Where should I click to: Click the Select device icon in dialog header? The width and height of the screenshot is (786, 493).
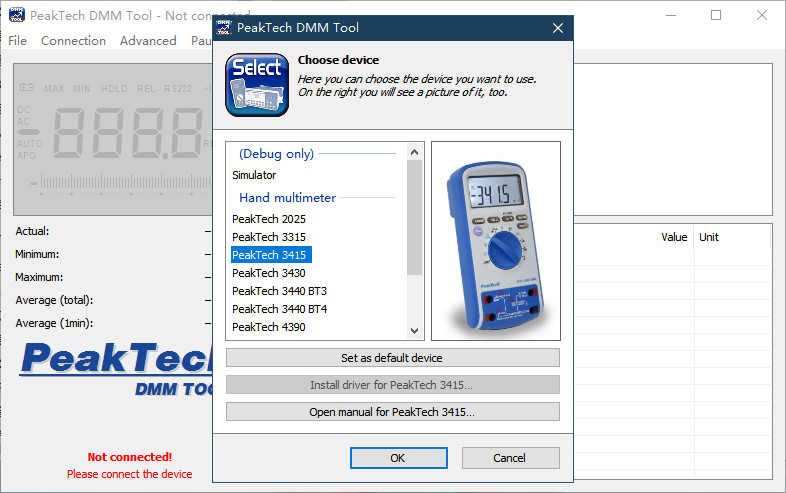pyautogui.click(x=257, y=85)
